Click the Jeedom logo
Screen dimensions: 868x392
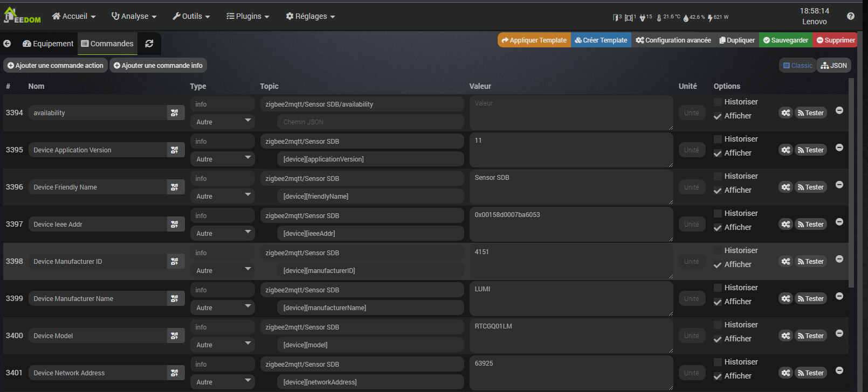point(22,16)
